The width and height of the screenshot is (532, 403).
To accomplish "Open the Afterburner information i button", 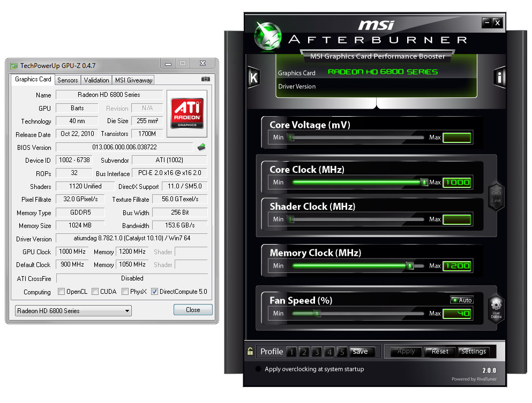I will 499,78.
